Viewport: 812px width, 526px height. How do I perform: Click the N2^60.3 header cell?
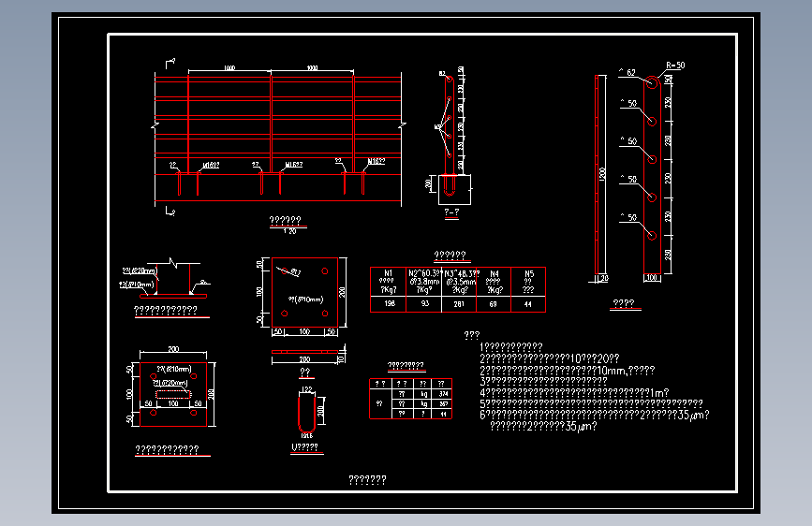point(424,282)
